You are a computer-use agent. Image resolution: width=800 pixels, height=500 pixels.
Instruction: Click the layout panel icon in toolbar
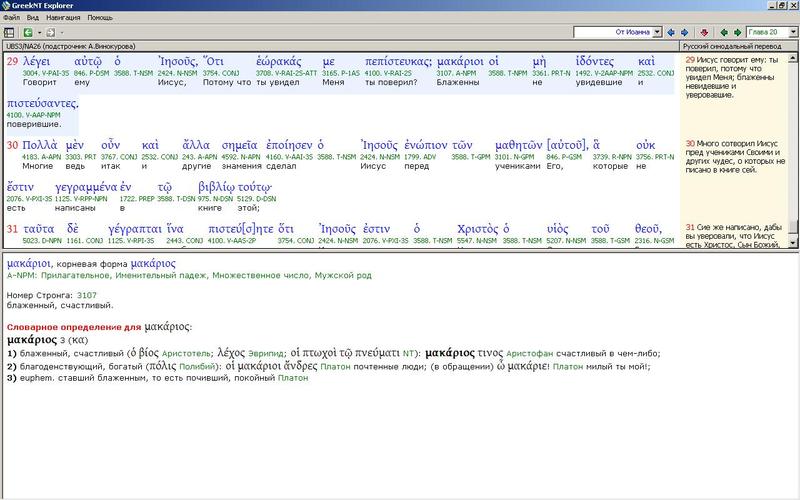9,33
